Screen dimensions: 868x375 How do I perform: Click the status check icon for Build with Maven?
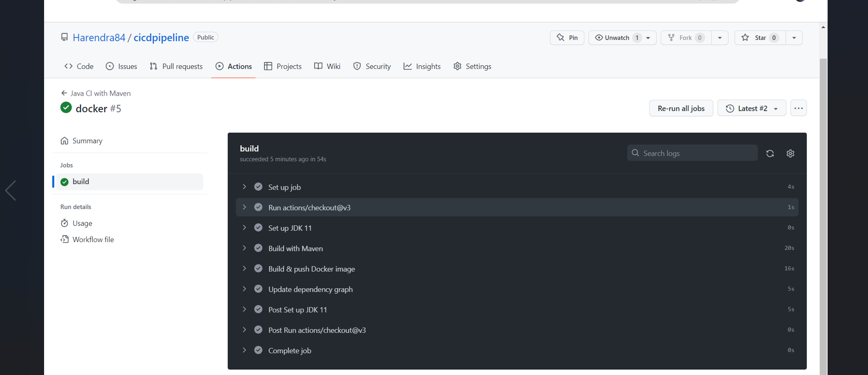pyautogui.click(x=258, y=248)
